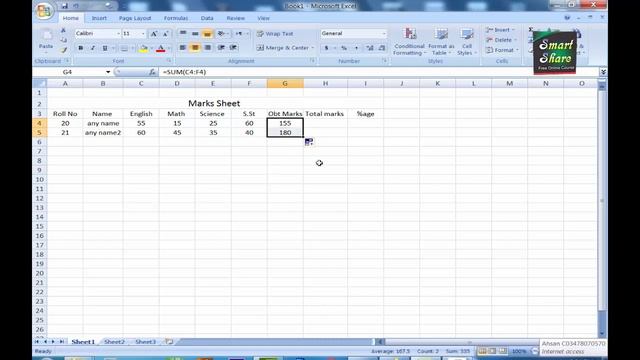
Task: Click the Grow Font icon
Action: (x=153, y=34)
